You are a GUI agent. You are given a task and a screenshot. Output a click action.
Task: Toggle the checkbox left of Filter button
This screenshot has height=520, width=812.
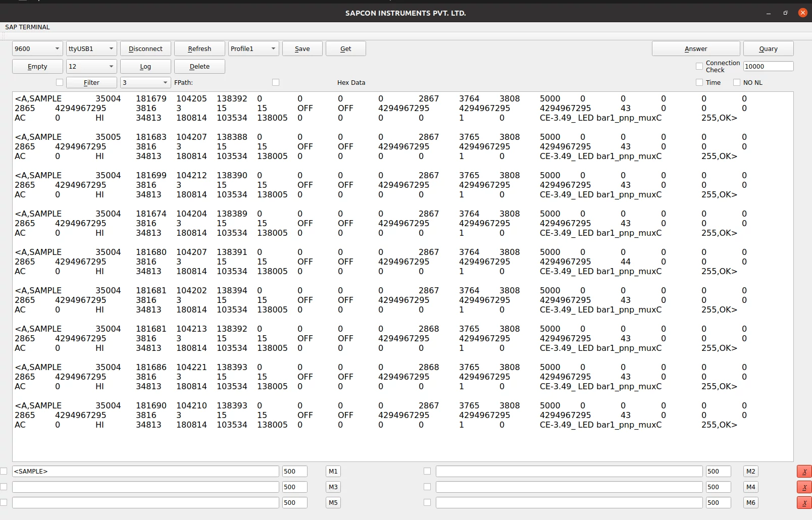coord(60,82)
